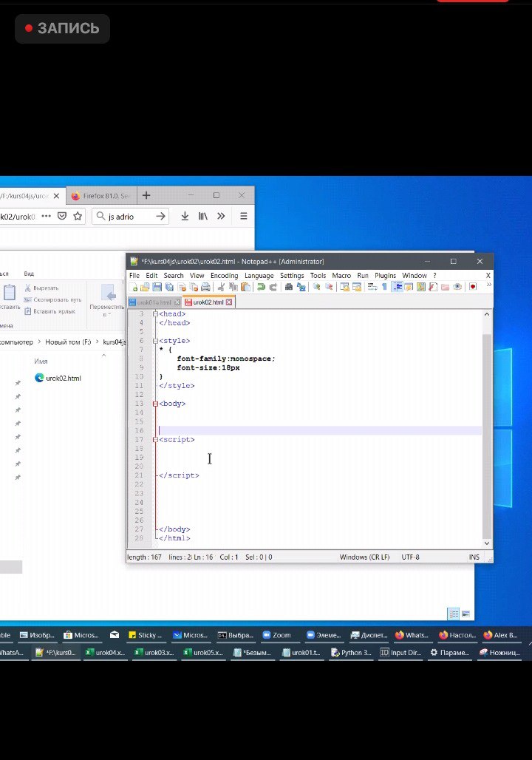
Task: Open a new tab in Firefox
Action: pyautogui.click(x=146, y=195)
